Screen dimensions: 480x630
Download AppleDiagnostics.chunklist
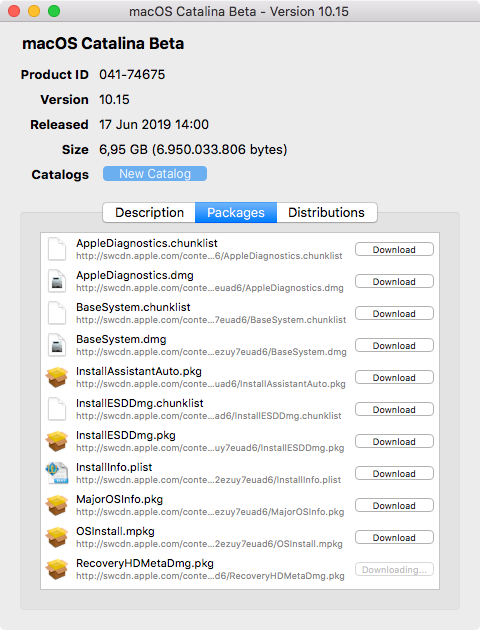pos(394,250)
